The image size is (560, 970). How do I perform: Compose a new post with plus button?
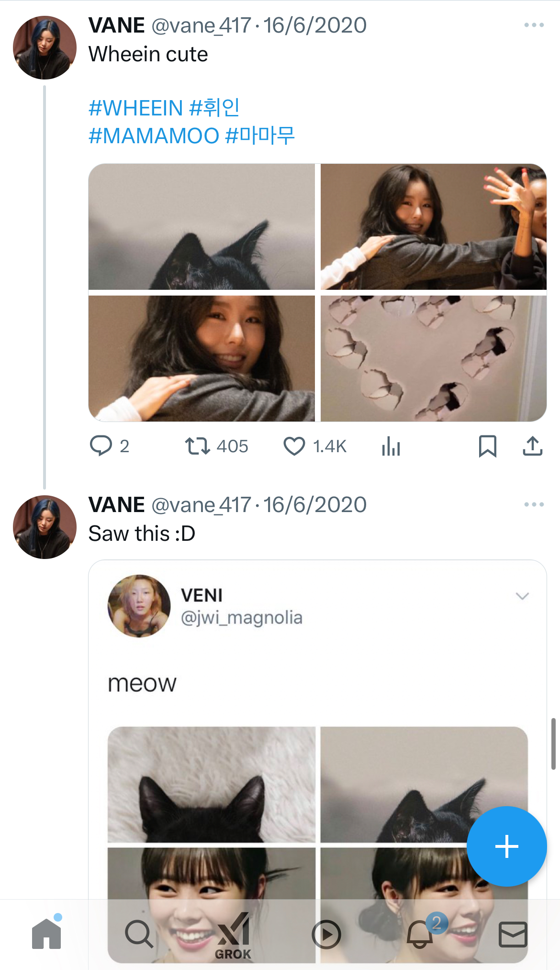pos(506,846)
